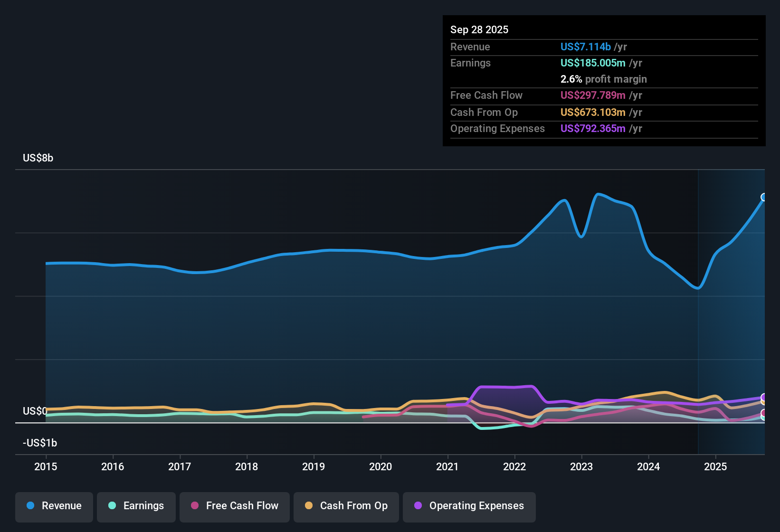Image resolution: width=780 pixels, height=532 pixels.
Task: Toggle the Operating Expenses legend icon
Action: tap(418, 506)
